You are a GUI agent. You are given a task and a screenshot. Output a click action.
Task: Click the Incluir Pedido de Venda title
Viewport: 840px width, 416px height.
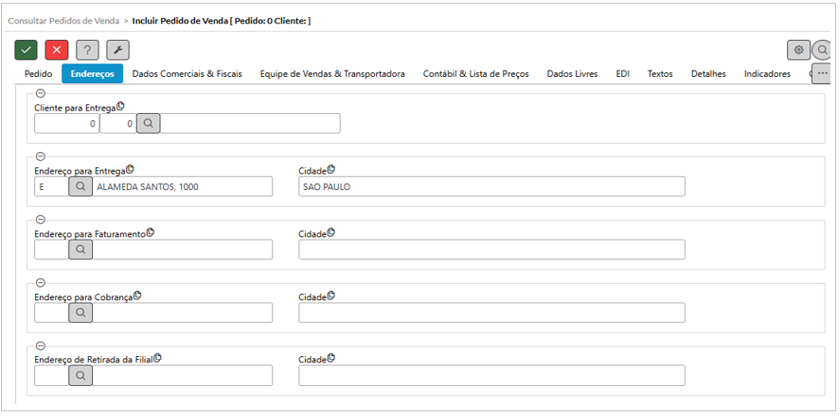coord(221,21)
